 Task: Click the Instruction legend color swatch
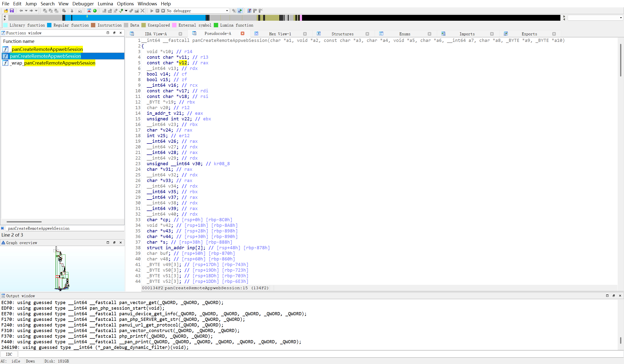point(93,25)
